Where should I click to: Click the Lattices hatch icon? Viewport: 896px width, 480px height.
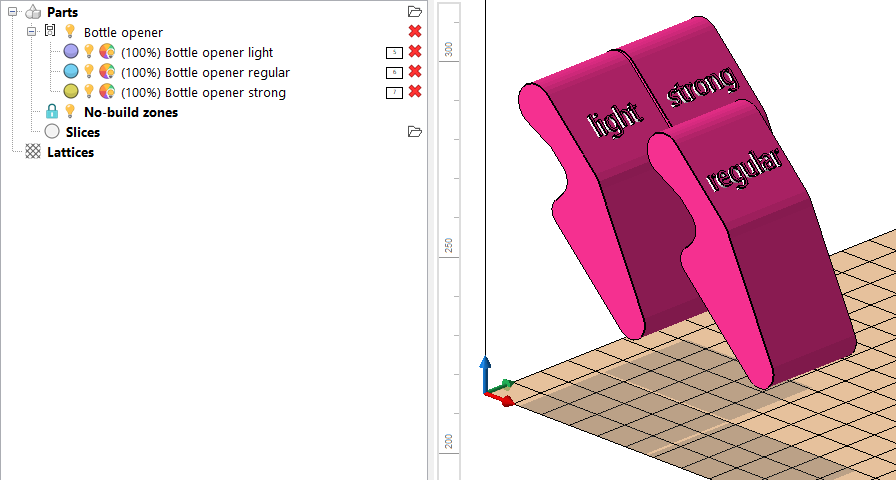pos(34,151)
